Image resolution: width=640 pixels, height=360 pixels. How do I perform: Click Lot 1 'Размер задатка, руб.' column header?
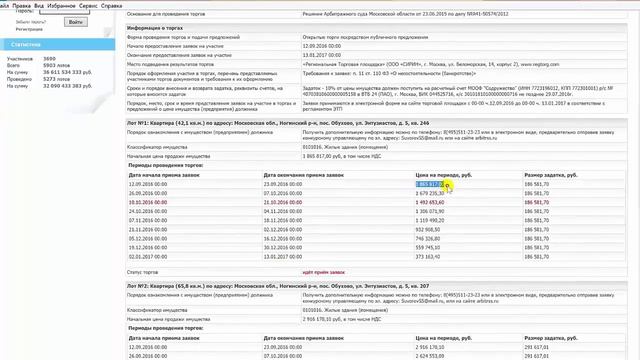point(551,175)
